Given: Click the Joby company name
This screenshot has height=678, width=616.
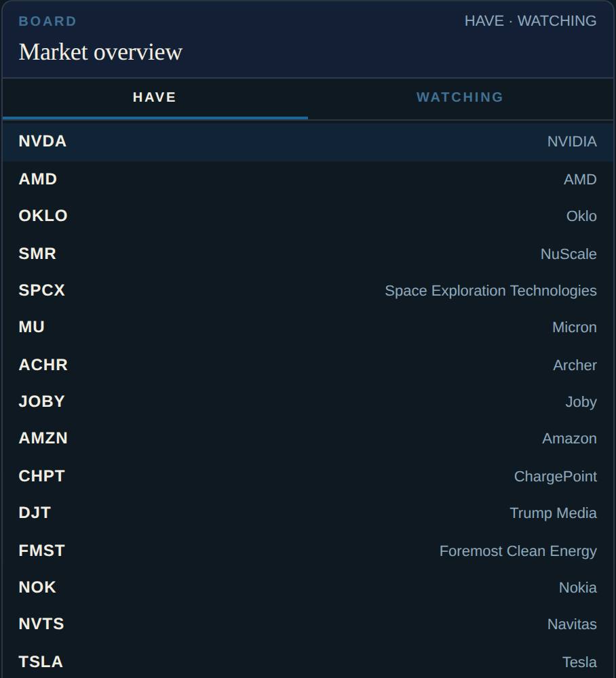Looking at the screenshot, I should coord(581,402).
